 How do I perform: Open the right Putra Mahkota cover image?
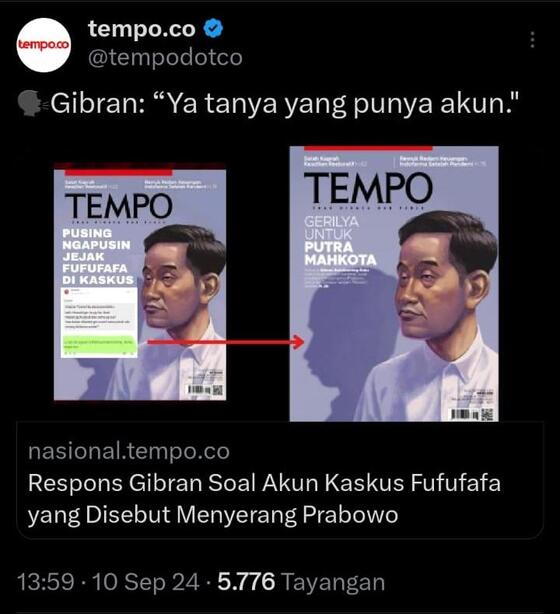394,284
